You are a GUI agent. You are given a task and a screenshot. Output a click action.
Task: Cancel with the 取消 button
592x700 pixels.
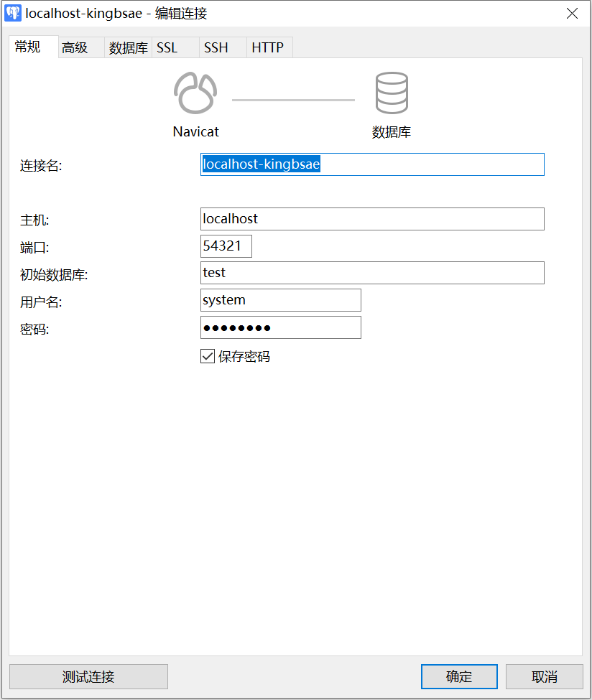(x=544, y=677)
